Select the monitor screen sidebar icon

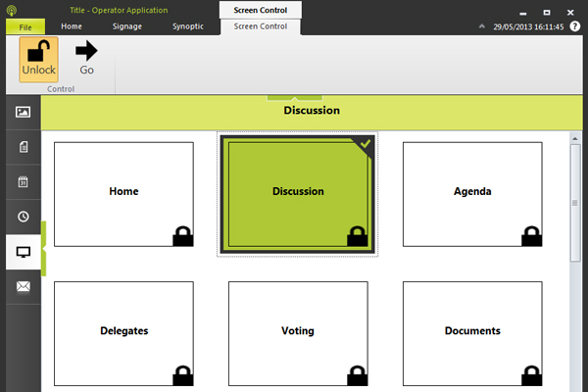pos(24,252)
